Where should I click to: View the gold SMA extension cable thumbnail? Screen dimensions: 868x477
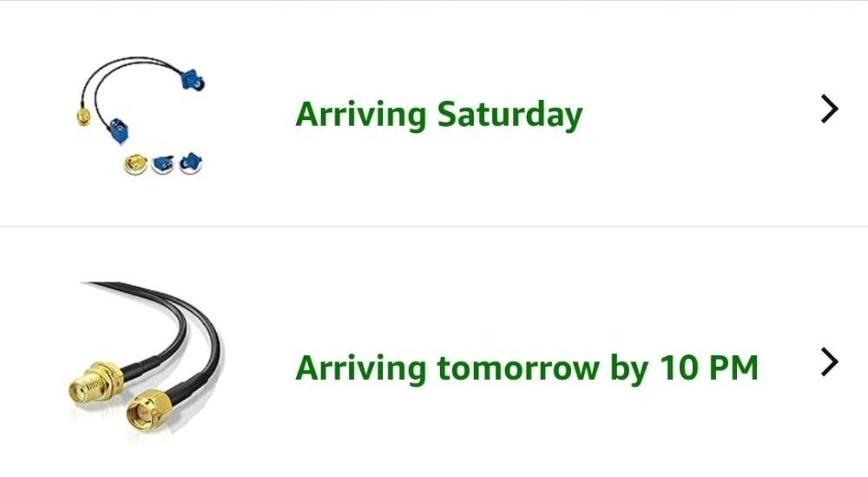pos(146,360)
